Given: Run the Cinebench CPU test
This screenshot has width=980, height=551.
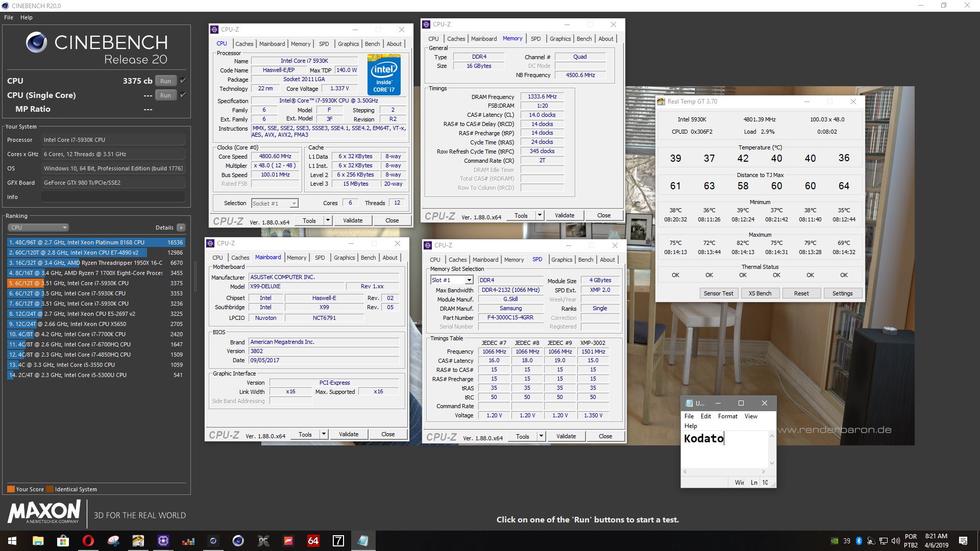Looking at the screenshot, I should click(x=165, y=81).
